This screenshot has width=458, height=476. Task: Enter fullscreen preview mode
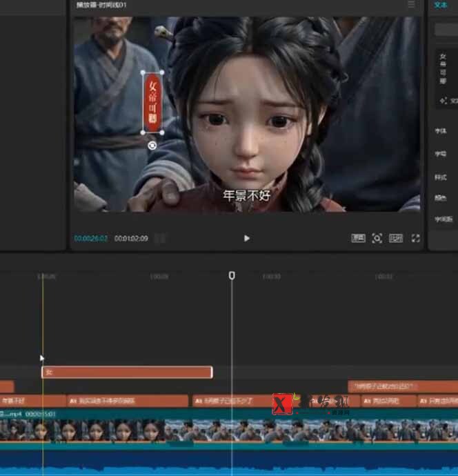click(x=415, y=238)
